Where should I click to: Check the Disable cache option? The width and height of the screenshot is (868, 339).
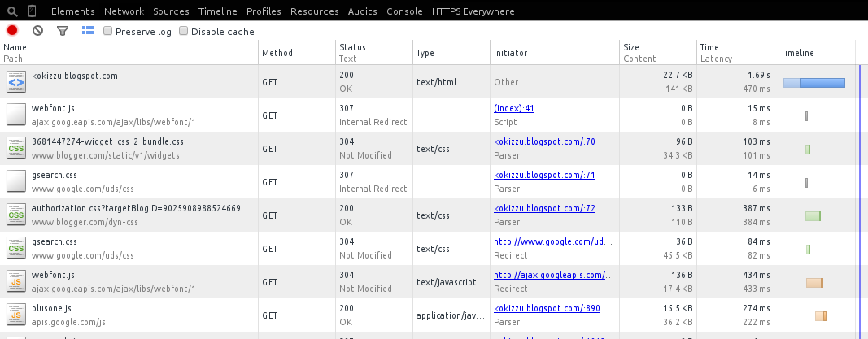[183, 31]
